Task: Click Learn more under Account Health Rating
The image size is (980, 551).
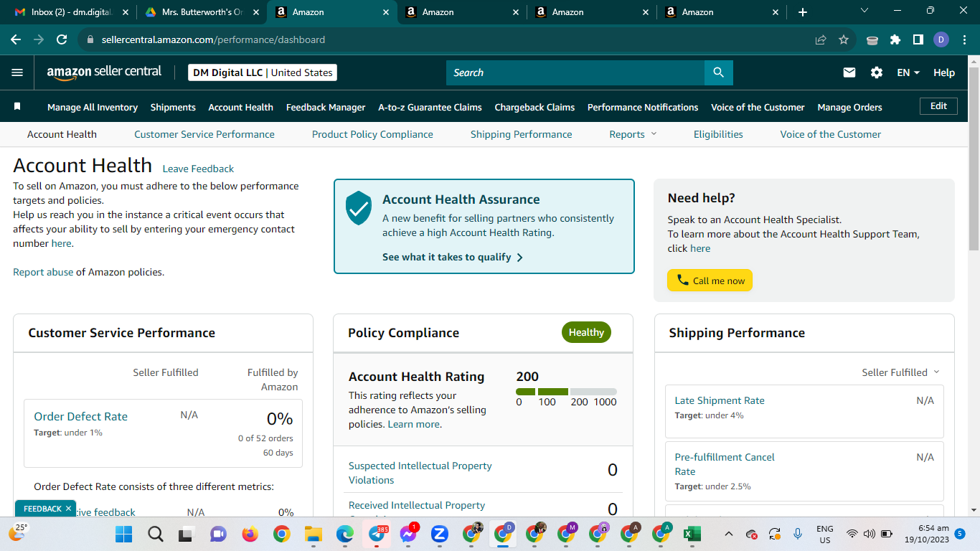Action: coord(413,424)
